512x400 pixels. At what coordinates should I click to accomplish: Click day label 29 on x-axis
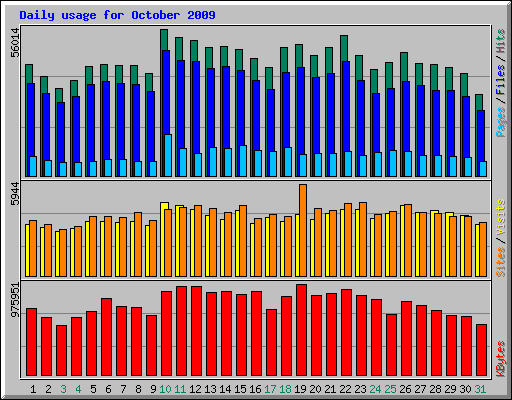click(x=450, y=389)
